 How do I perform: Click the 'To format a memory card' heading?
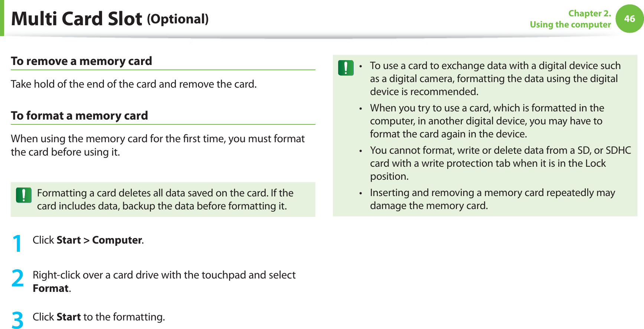pyautogui.click(x=79, y=115)
